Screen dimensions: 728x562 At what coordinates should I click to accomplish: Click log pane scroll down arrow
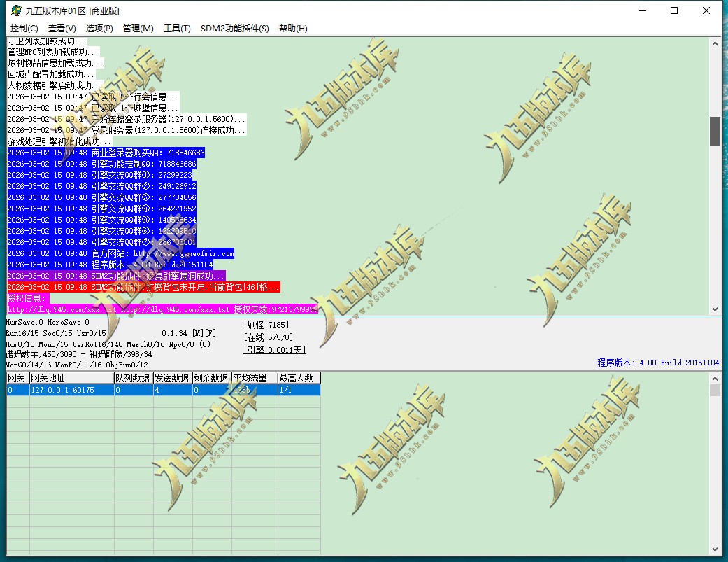pos(715,309)
